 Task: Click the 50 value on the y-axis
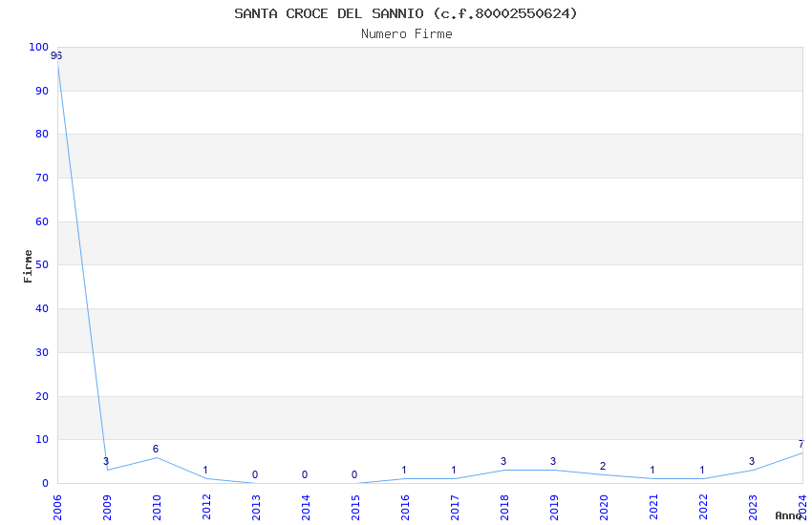41,265
